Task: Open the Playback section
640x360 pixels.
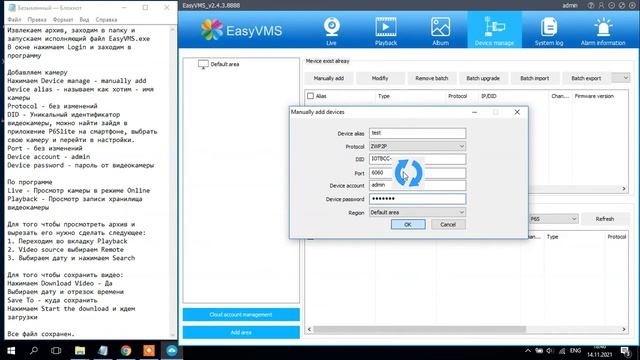Action: click(386, 31)
